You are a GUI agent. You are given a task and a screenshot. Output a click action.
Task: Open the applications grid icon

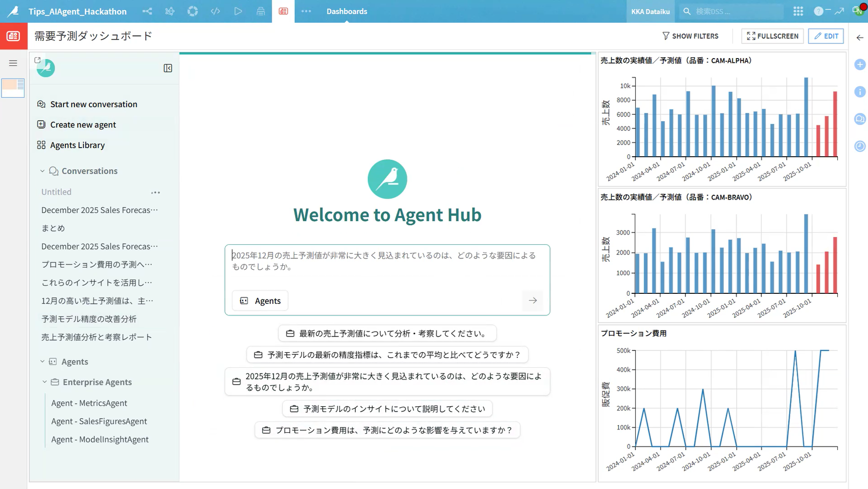[x=798, y=11]
